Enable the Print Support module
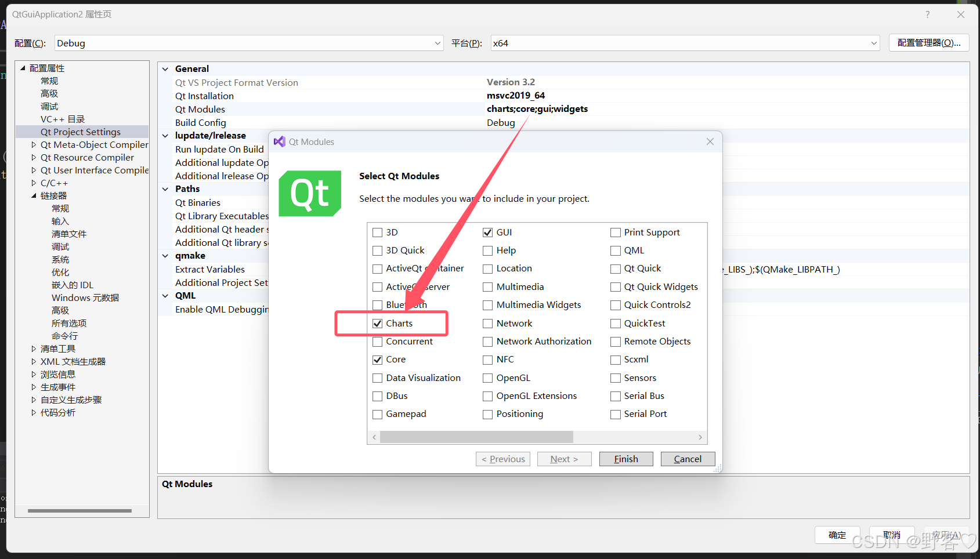 click(x=616, y=232)
